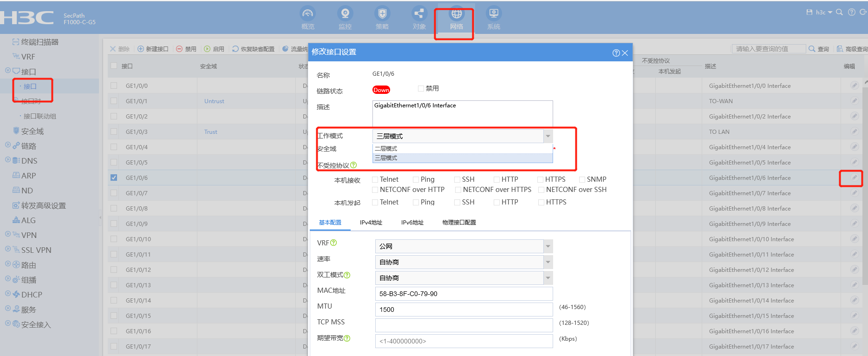Enable Telnet in 本机接收 row
This screenshot has width=868, height=356.
coord(375,179)
